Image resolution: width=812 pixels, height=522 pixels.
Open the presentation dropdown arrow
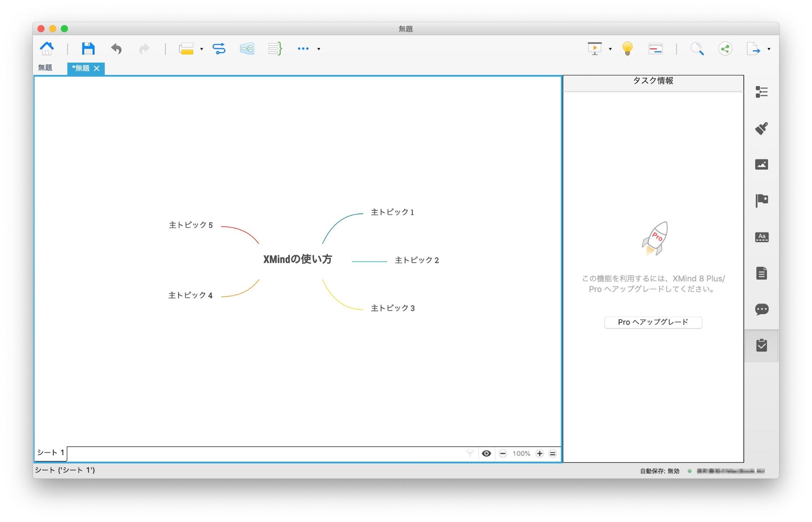pyautogui.click(x=610, y=49)
